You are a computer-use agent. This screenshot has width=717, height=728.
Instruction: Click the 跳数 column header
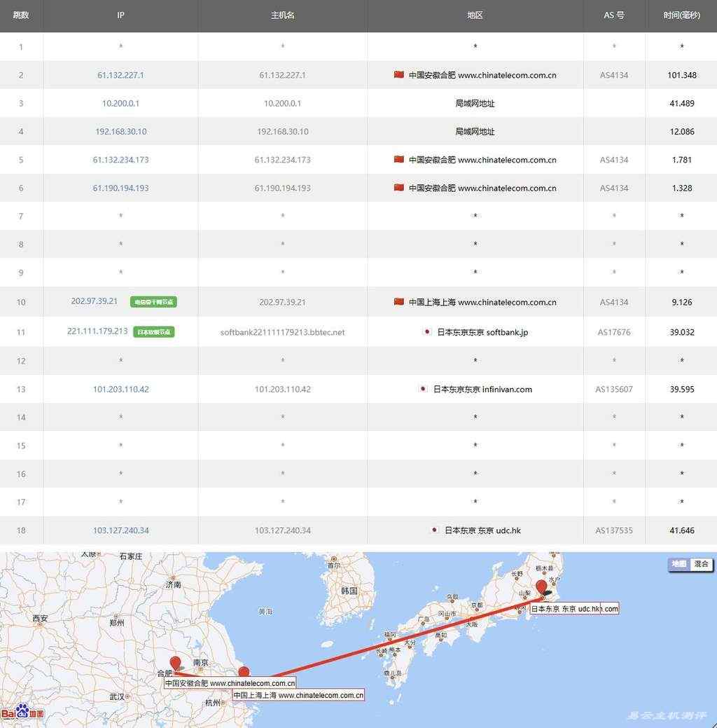pyautogui.click(x=21, y=15)
